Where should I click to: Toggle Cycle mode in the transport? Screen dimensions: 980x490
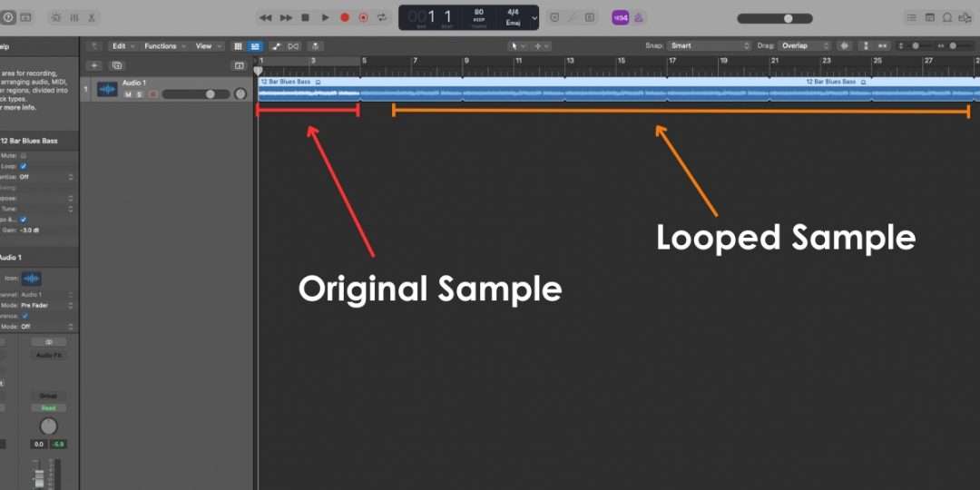click(x=382, y=17)
